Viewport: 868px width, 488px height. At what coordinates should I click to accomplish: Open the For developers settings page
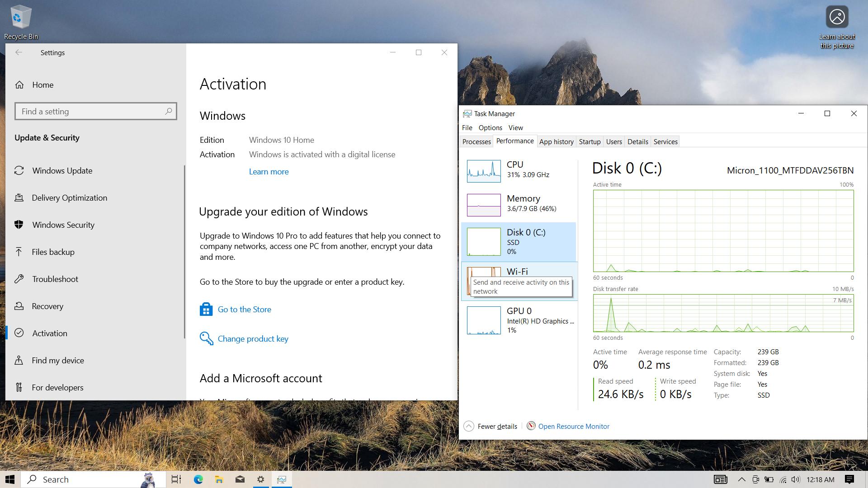[x=95, y=387]
